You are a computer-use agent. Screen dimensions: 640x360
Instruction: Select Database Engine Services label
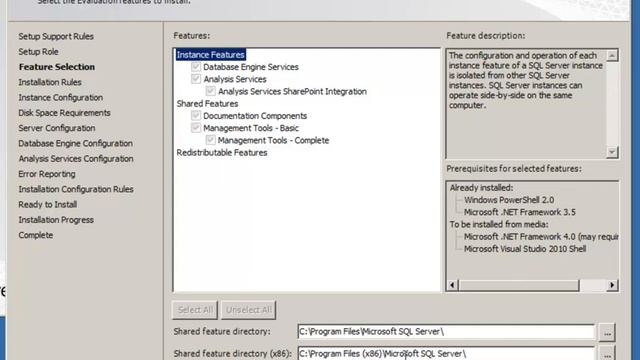(x=251, y=67)
